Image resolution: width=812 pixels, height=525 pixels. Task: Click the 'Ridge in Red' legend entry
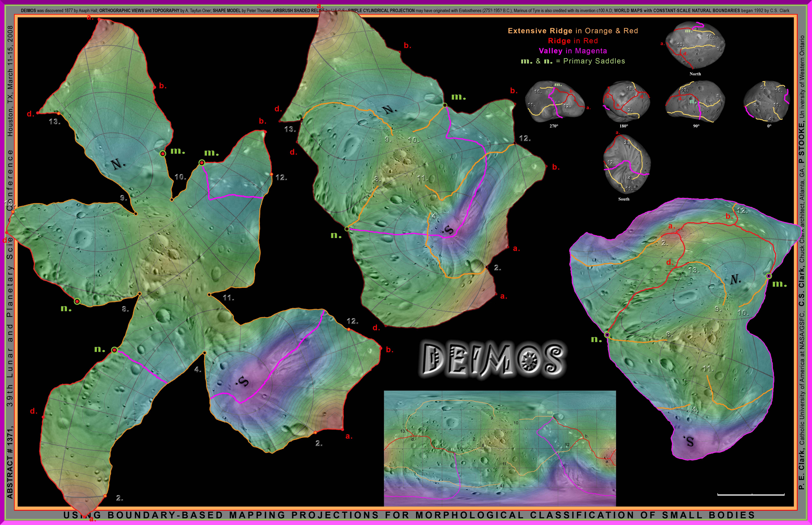pos(573,41)
